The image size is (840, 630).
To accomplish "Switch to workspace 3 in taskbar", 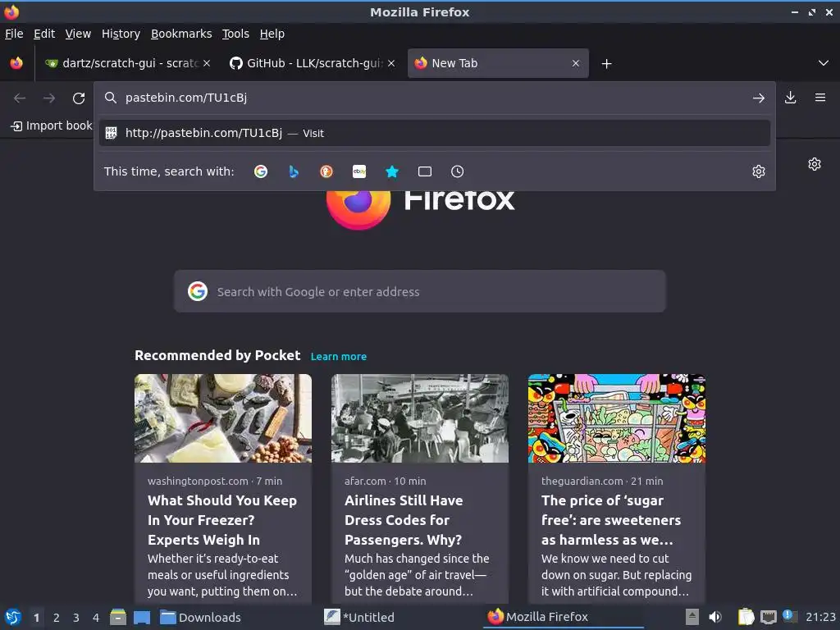I will 76,618.
